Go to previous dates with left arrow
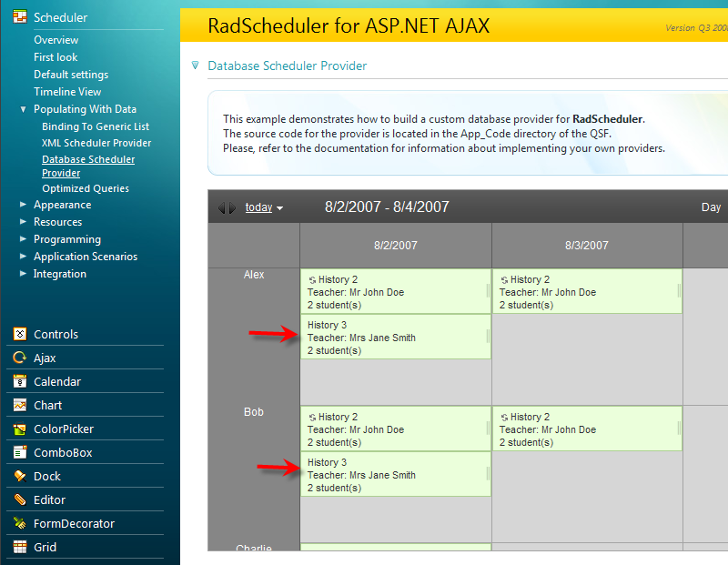 click(222, 207)
